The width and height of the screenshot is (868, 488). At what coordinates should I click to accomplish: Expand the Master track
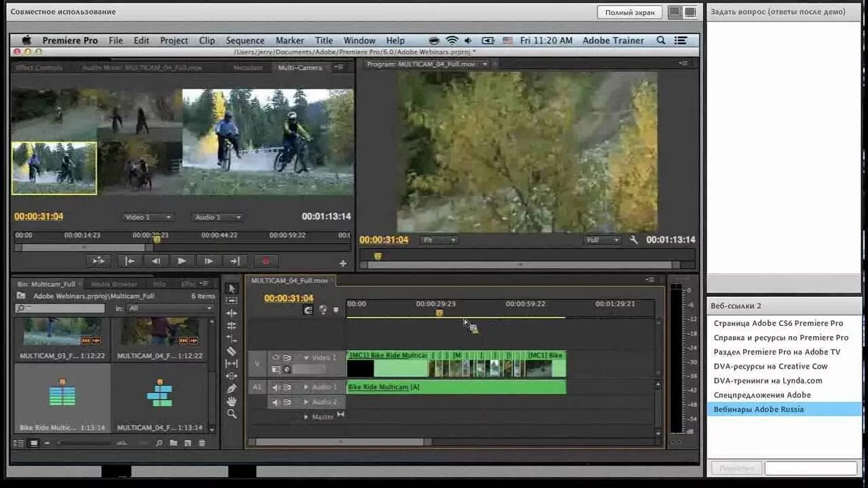(x=306, y=417)
